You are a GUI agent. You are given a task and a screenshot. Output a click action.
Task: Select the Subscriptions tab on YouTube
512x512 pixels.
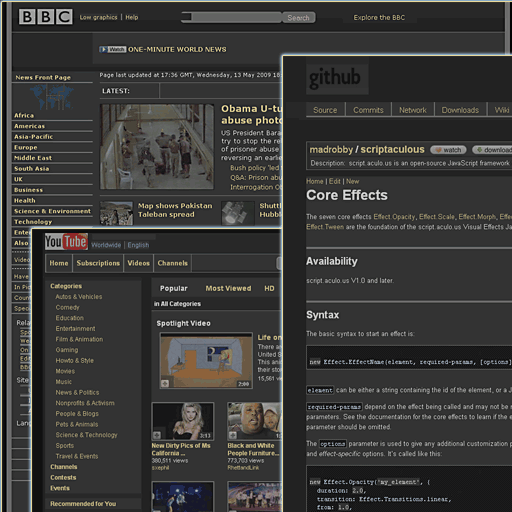click(98, 263)
